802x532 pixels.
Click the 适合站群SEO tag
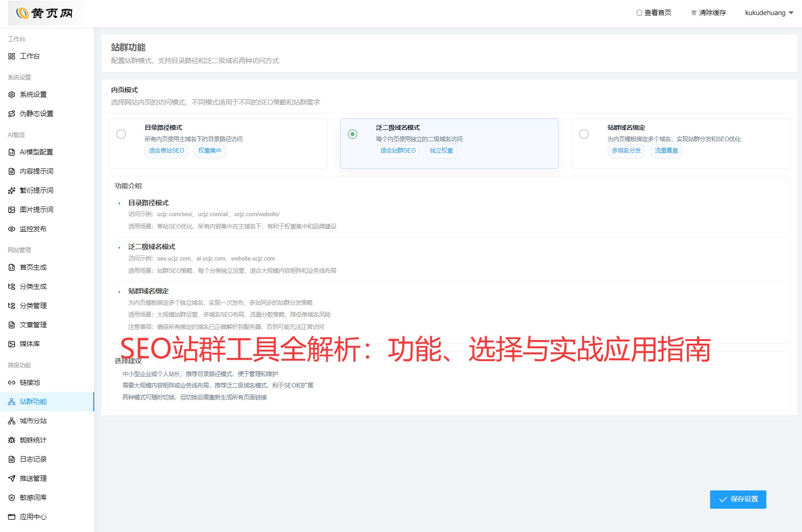[x=397, y=151]
